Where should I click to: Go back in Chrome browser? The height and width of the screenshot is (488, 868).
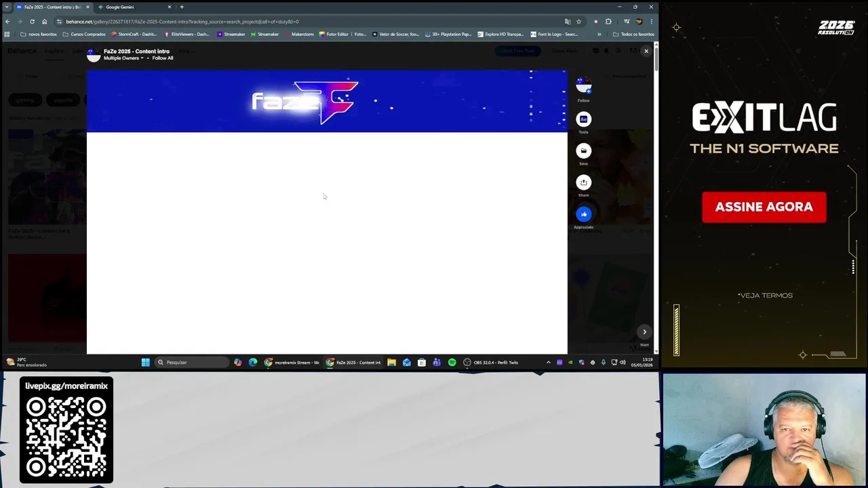click(x=7, y=22)
